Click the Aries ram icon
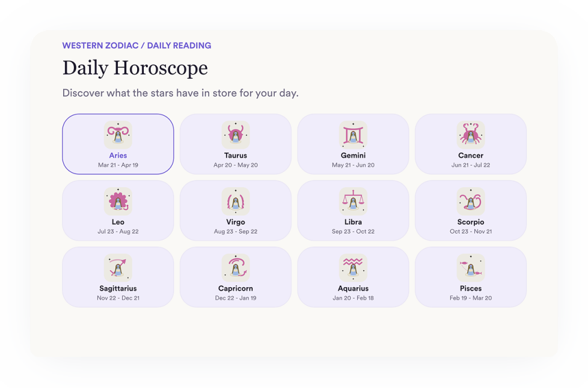 click(118, 135)
